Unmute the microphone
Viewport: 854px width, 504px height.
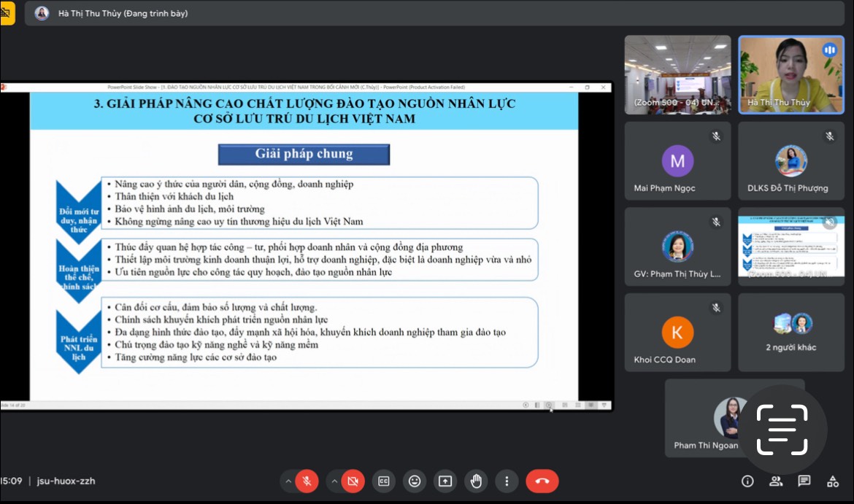click(307, 481)
